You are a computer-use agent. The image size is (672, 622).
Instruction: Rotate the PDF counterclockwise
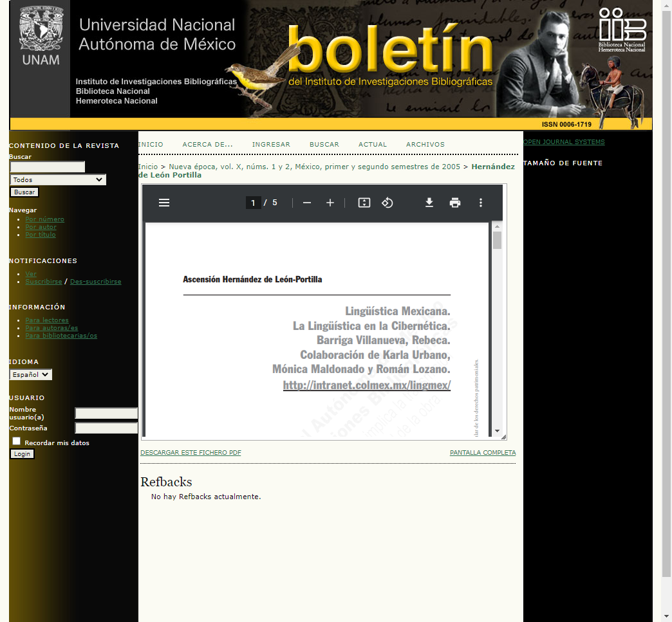point(387,203)
